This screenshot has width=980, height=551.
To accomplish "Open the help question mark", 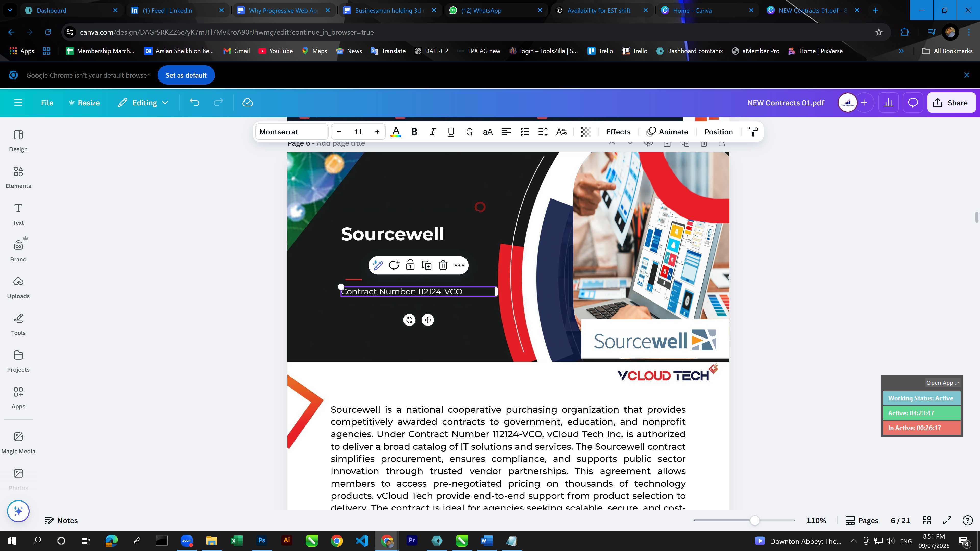I will point(967,521).
